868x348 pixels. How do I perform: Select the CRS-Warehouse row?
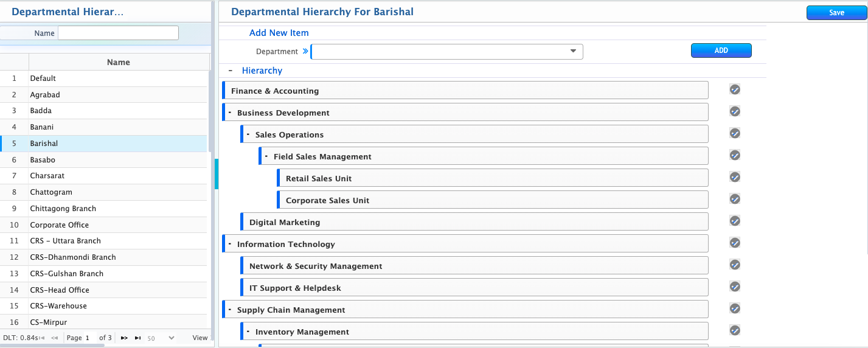[103, 306]
